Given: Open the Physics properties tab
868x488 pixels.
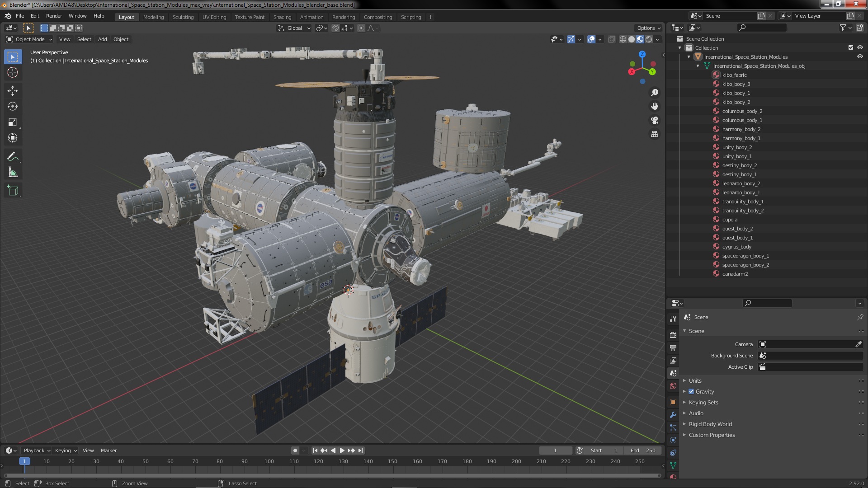Looking at the screenshot, I should point(673,440).
